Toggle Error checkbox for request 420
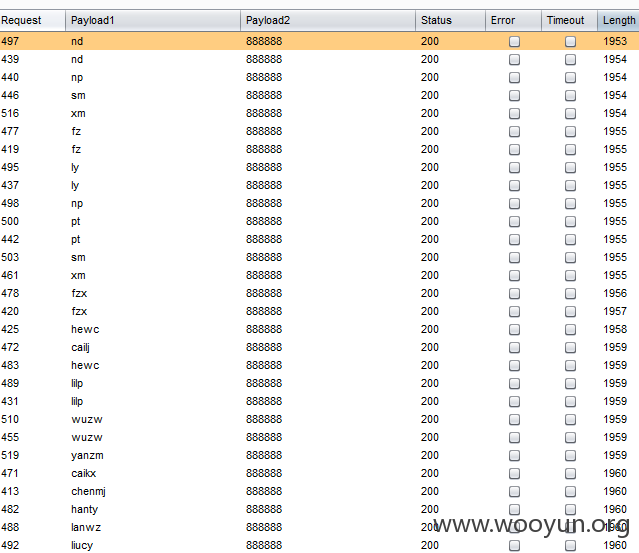 click(x=514, y=311)
